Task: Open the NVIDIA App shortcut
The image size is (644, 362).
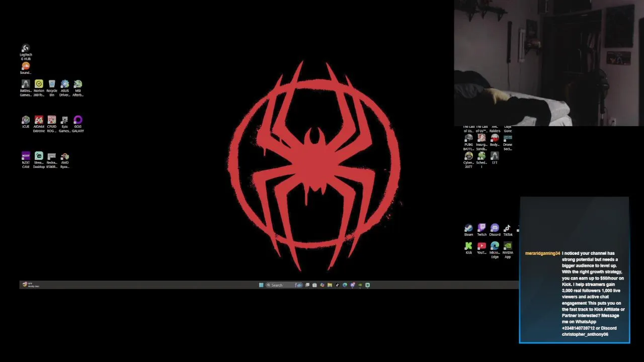Action: [x=508, y=250]
